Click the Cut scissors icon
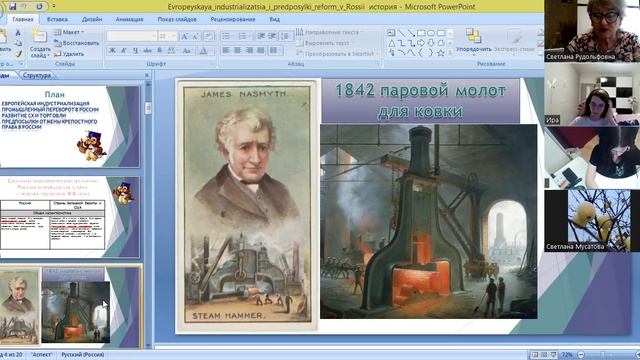The image size is (640, 360). tap(18, 33)
